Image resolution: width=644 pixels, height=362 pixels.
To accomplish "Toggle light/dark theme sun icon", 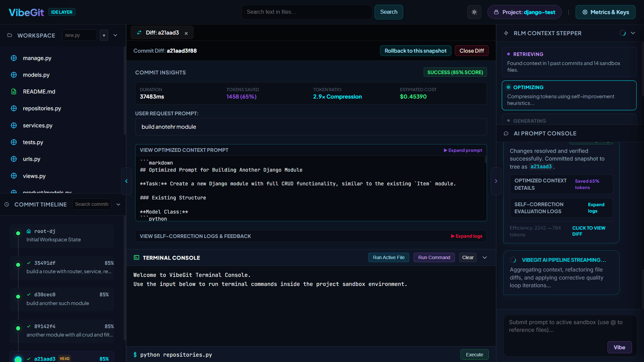I will click(474, 12).
